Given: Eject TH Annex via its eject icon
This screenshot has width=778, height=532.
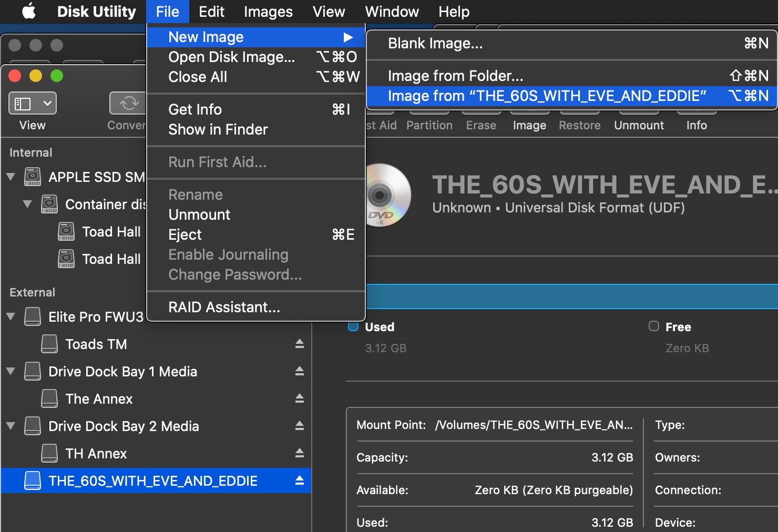Looking at the screenshot, I should point(300,453).
